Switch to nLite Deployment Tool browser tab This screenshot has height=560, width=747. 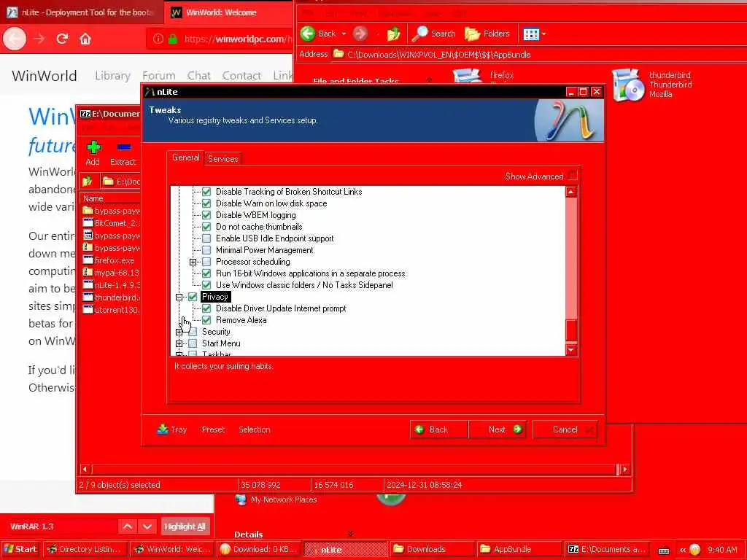tap(81, 12)
